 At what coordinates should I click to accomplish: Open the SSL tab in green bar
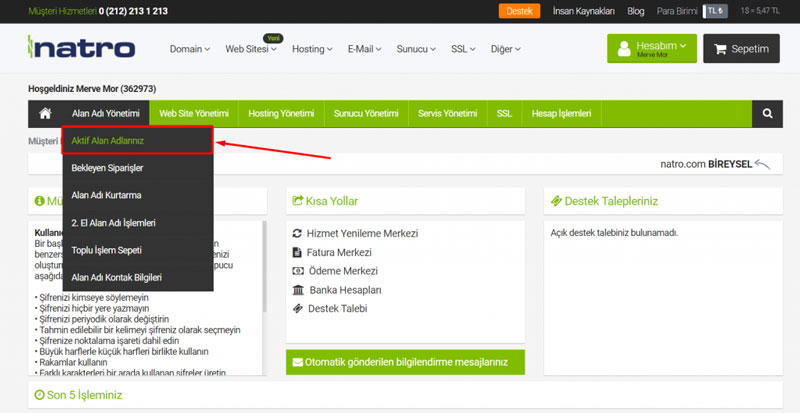504,113
